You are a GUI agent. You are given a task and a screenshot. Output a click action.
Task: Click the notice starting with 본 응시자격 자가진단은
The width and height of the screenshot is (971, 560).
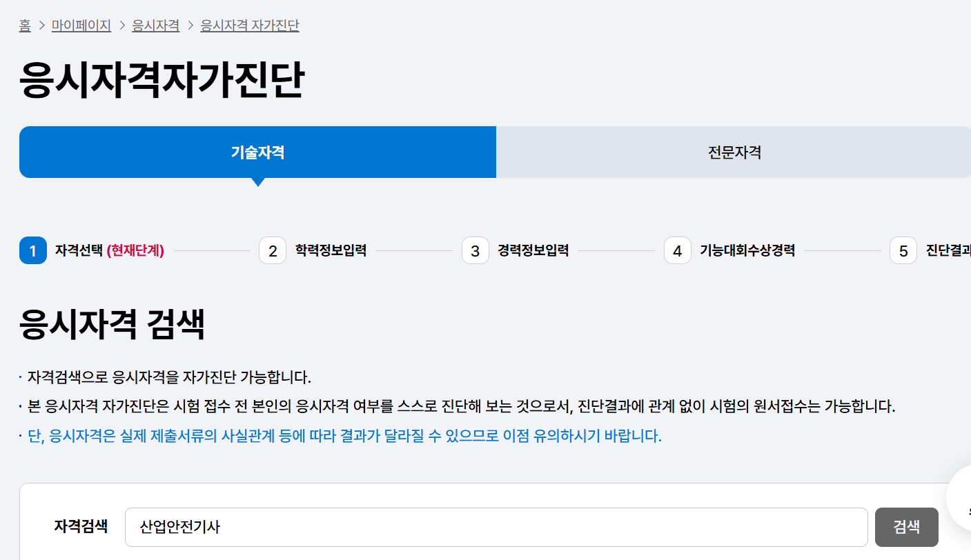[462, 406]
